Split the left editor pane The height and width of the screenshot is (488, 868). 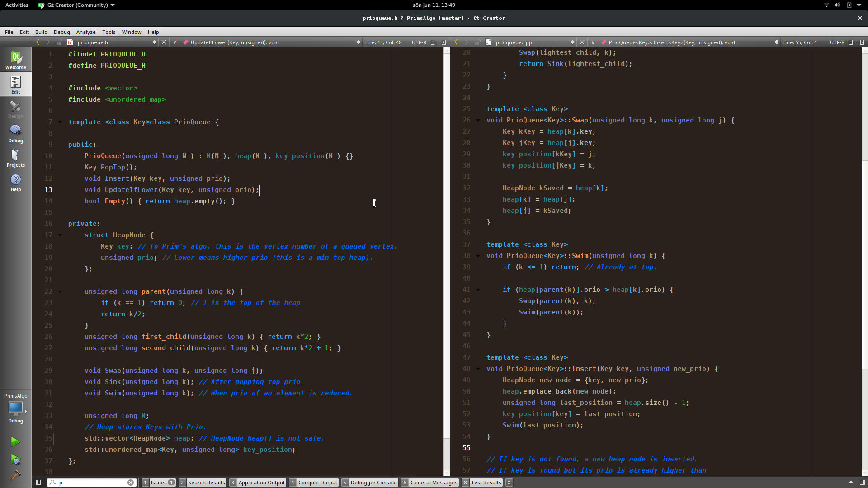coord(434,42)
